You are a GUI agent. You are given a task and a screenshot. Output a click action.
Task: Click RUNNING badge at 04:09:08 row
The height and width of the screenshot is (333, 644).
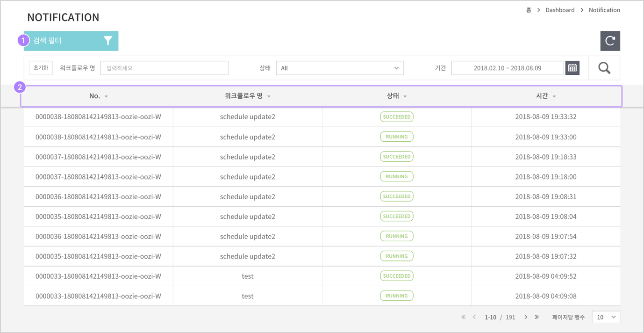pyautogui.click(x=397, y=296)
